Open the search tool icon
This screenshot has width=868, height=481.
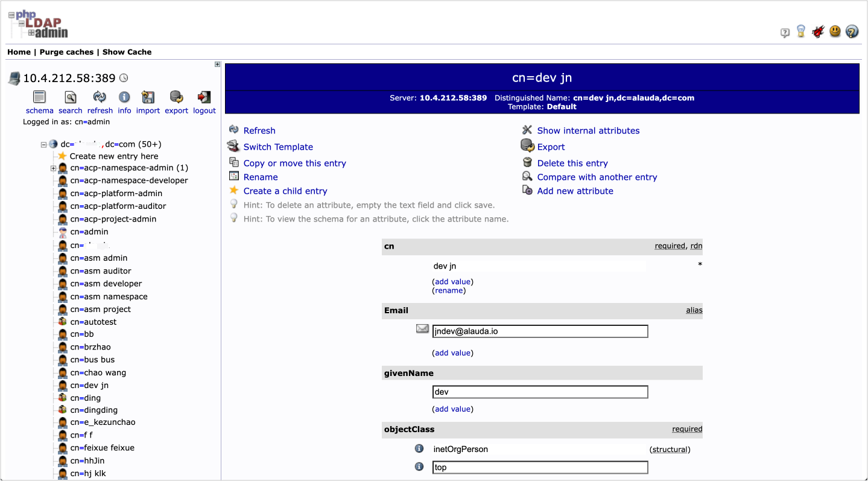(71, 97)
